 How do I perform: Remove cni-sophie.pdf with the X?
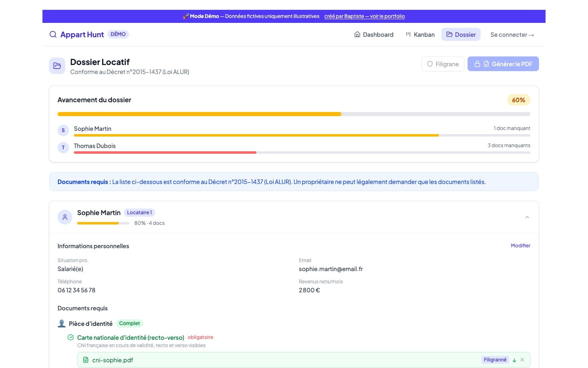(522, 360)
